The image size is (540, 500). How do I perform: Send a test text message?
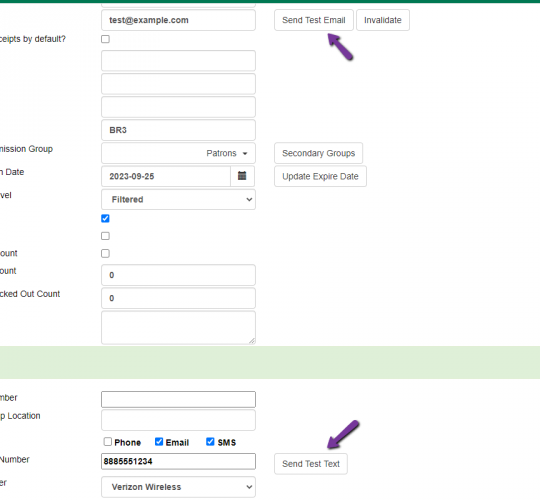(x=311, y=464)
